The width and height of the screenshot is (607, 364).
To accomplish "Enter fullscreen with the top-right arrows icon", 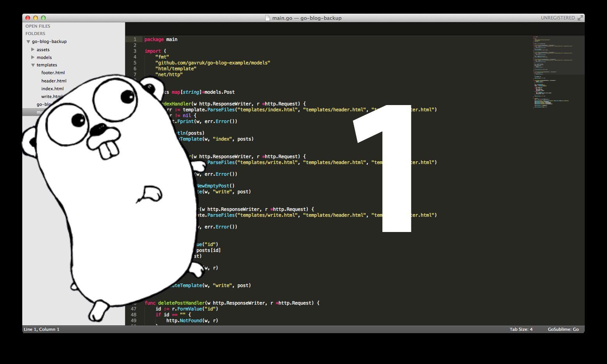I will 580,18.
